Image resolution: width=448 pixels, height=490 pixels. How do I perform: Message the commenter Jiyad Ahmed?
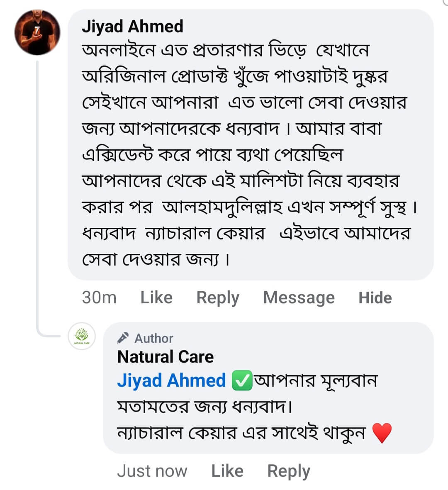pos(299,297)
